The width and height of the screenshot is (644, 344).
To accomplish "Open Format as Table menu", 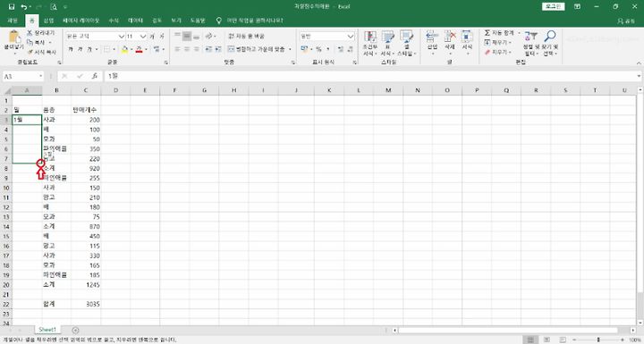I will [387, 43].
